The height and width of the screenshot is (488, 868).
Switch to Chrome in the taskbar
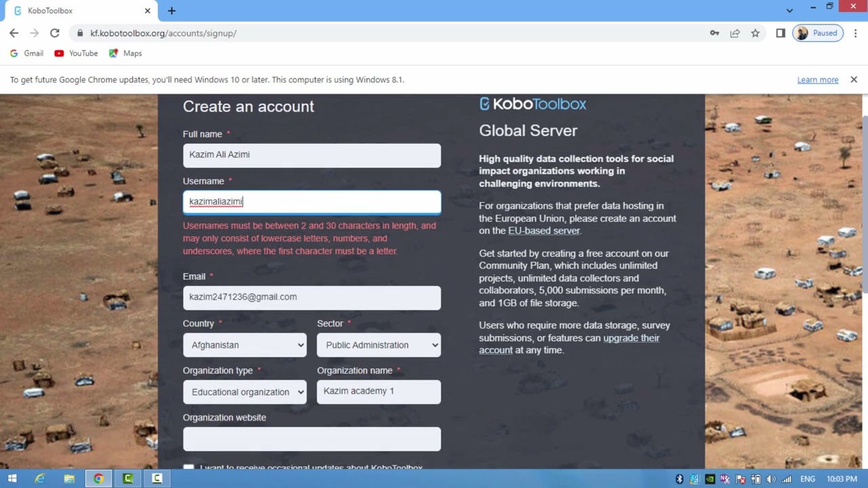(98, 479)
